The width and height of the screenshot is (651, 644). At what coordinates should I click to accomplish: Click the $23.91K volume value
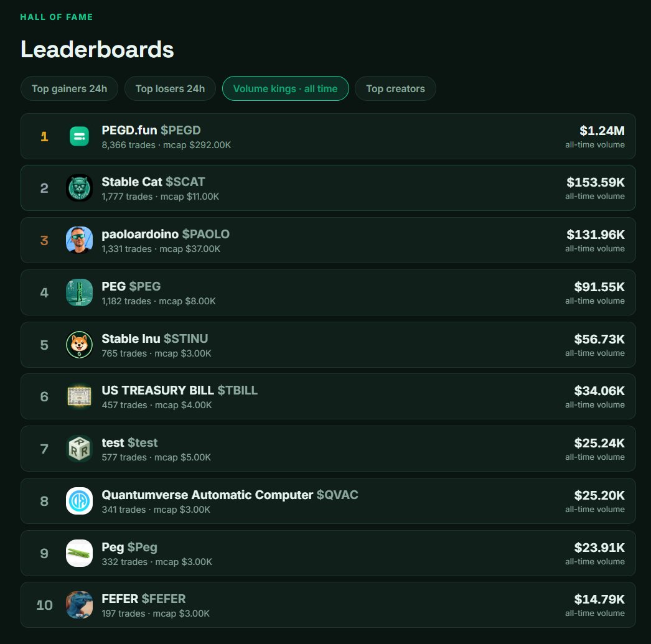(599, 548)
